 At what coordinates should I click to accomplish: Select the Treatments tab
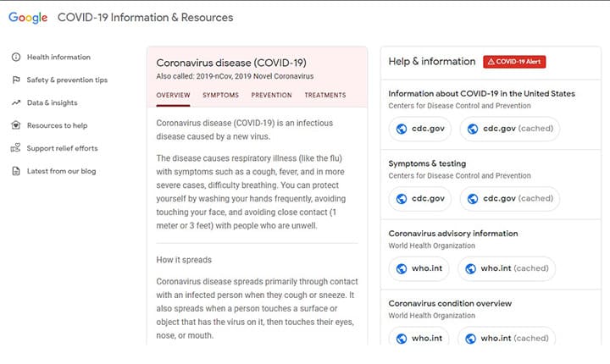(x=324, y=96)
